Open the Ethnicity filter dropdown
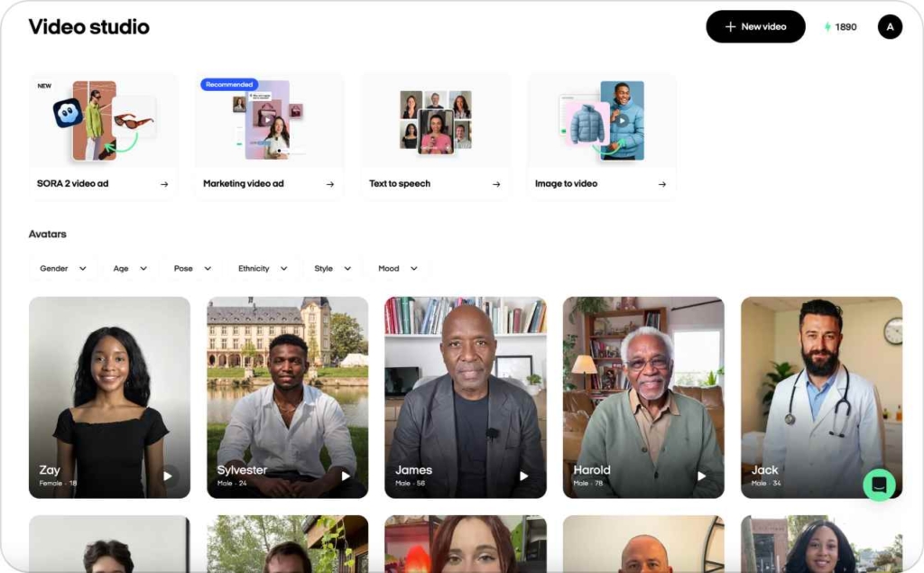 pos(263,268)
